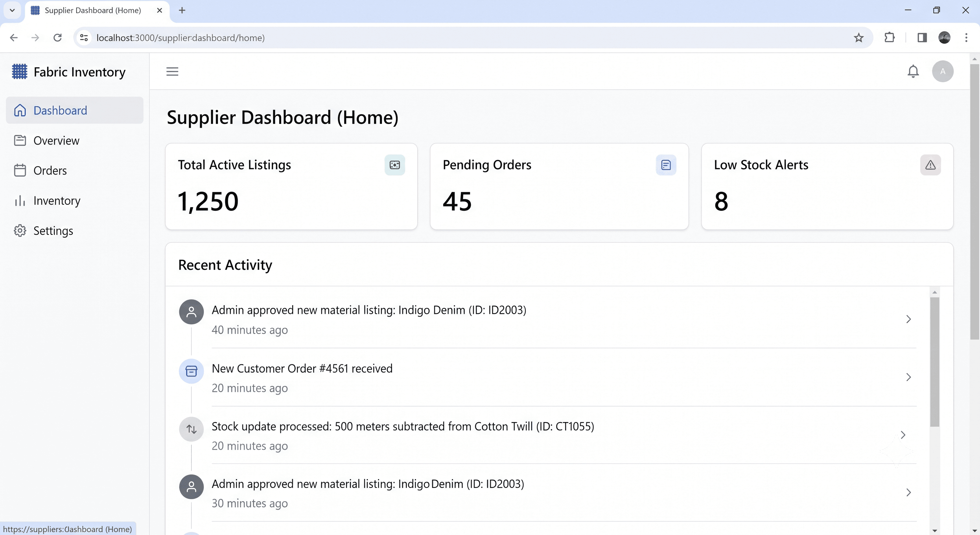
Task: Click the 1,250 active listings value
Action: click(208, 201)
